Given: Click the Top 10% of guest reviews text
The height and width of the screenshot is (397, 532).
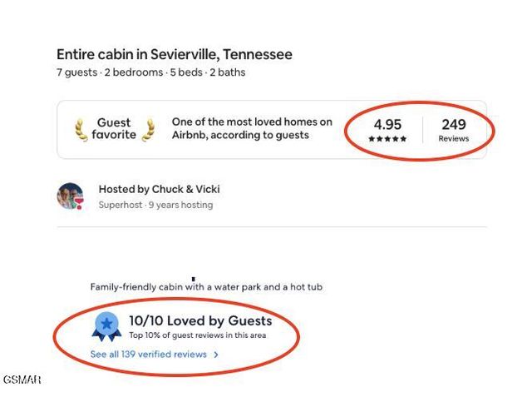Looking at the screenshot, I should pos(197,335).
